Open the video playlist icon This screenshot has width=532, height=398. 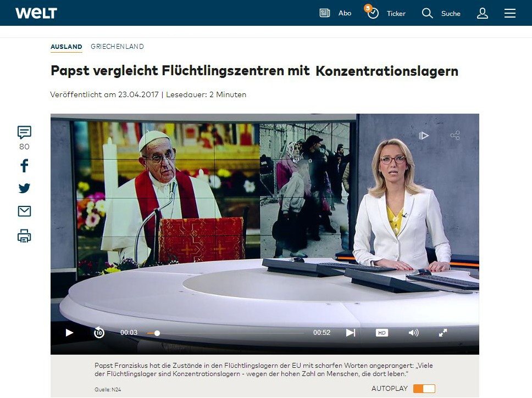[x=424, y=136]
